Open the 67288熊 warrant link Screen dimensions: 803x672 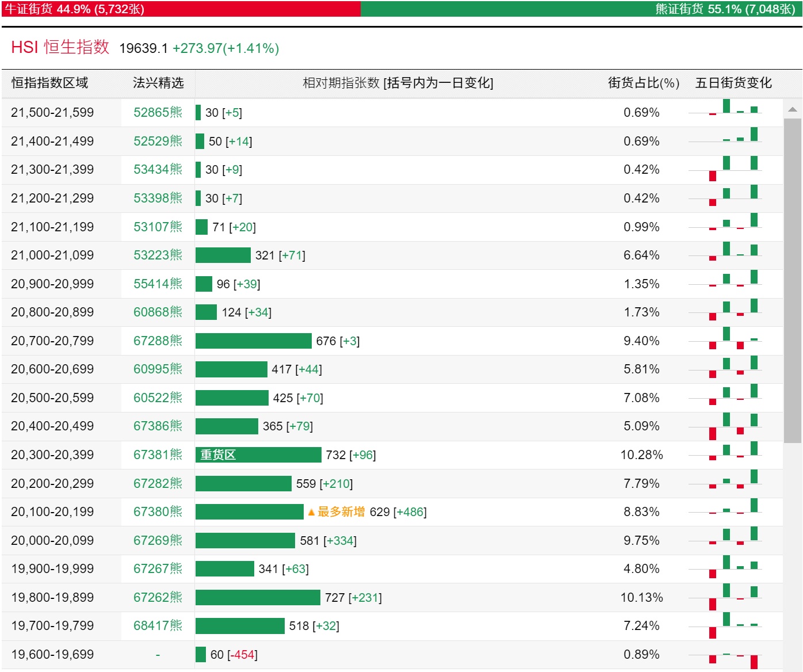(158, 341)
